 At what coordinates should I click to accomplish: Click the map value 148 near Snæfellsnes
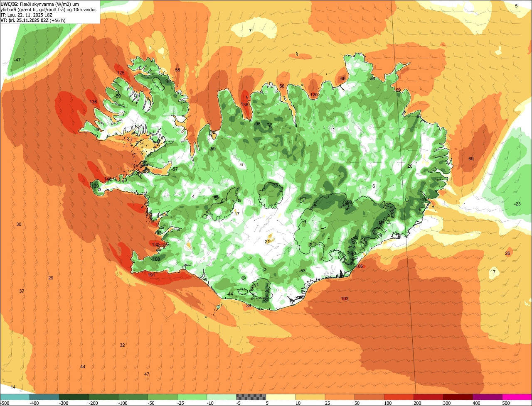(x=108, y=179)
